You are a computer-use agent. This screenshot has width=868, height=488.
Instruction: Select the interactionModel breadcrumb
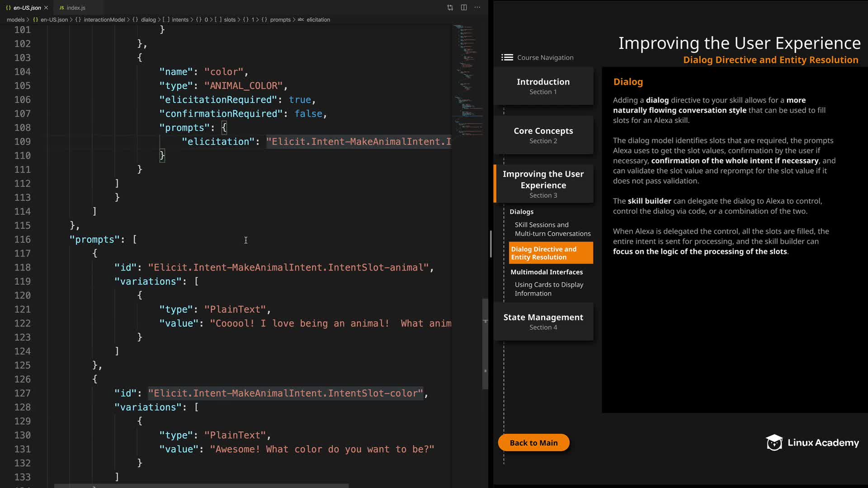pyautogui.click(x=104, y=20)
